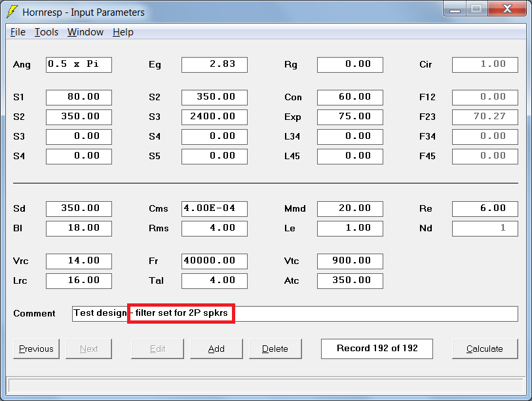Open the Tools menu
Viewport: 532px width, 401px height.
pos(47,32)
